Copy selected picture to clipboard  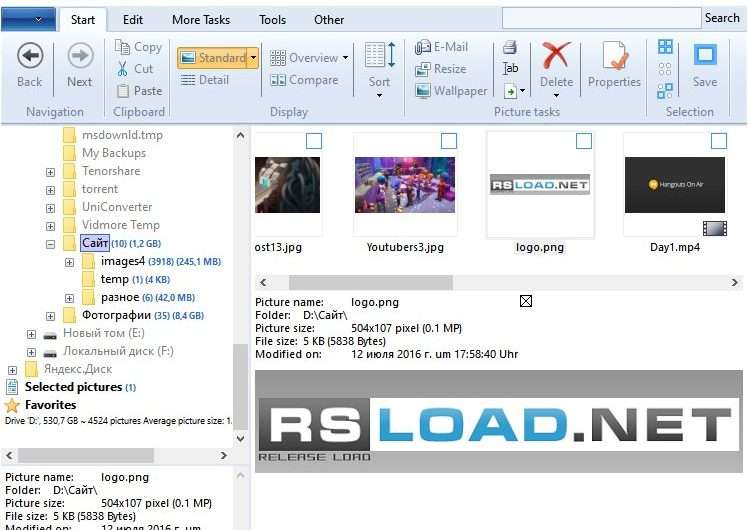(139, 47)
